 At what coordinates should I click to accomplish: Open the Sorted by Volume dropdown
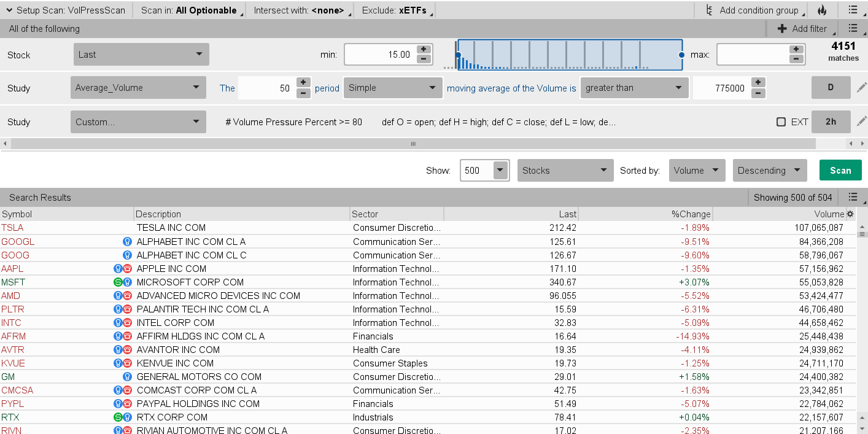[697, 171]
